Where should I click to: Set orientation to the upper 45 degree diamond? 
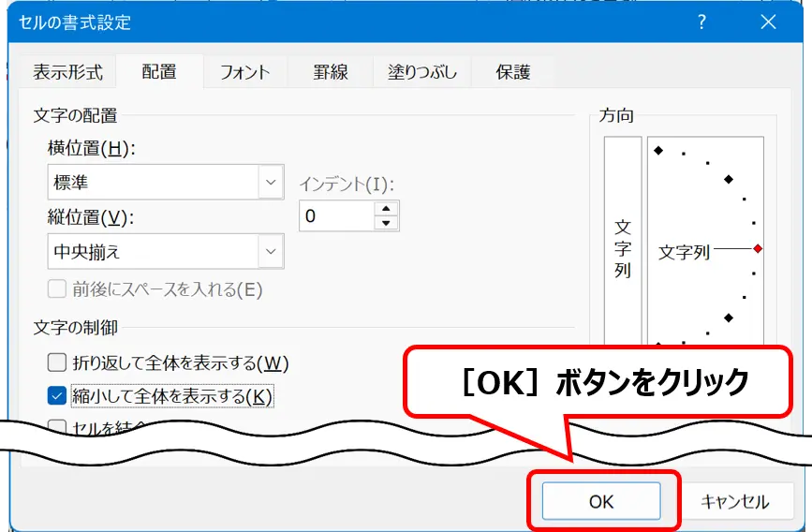click(729, 179)
